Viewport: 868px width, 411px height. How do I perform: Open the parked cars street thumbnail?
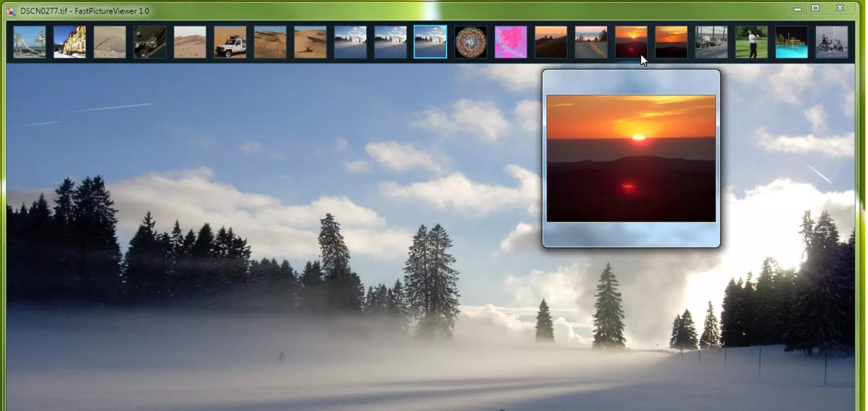point(711,42)
